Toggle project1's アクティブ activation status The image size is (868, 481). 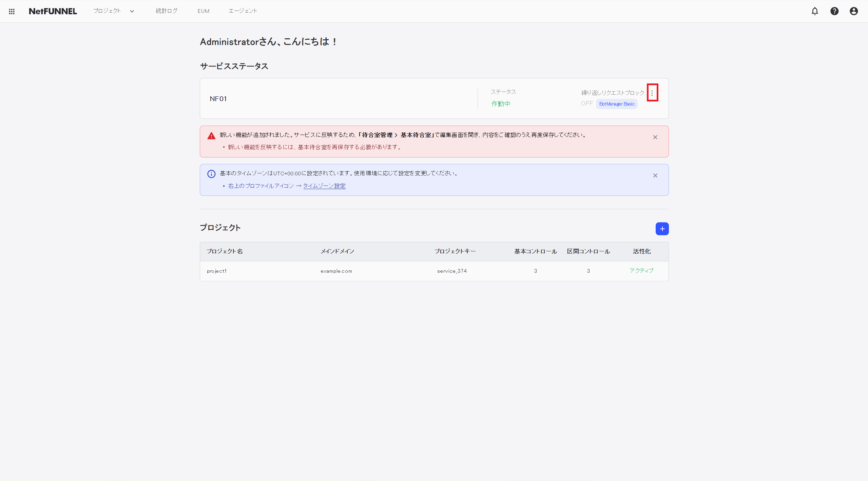click(x=641, y=271)
